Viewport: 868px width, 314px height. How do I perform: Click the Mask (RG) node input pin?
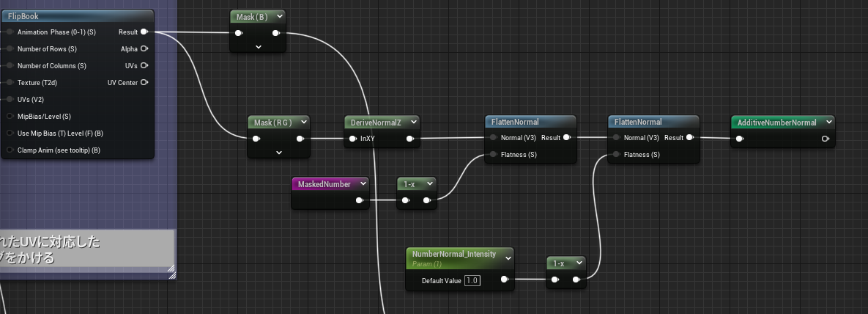pos(256,139)
